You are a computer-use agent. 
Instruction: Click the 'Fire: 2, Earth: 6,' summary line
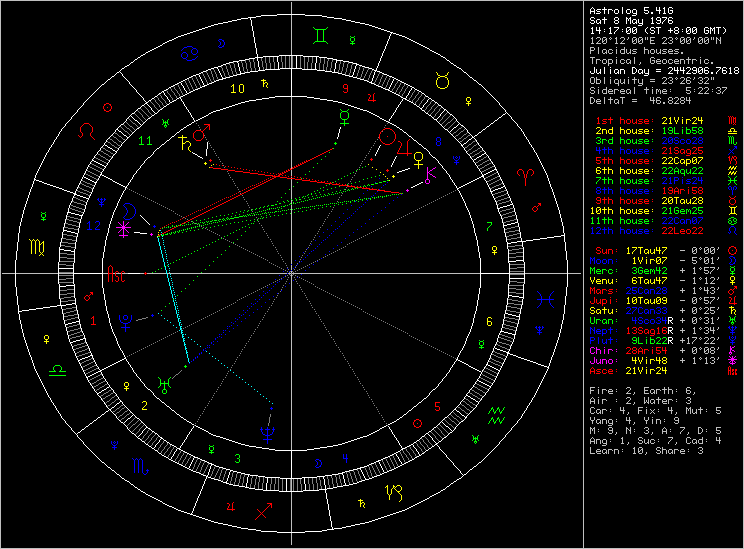tap(643, 391)
